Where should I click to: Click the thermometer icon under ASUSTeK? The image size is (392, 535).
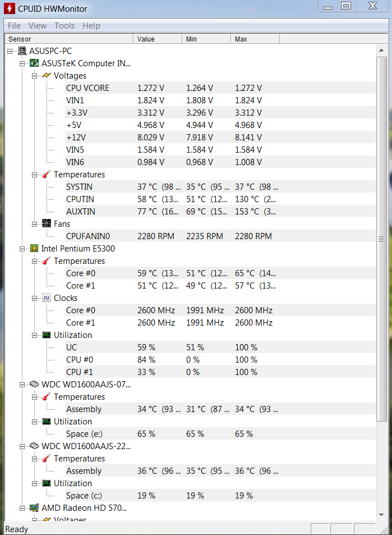(x=47, y=175)
